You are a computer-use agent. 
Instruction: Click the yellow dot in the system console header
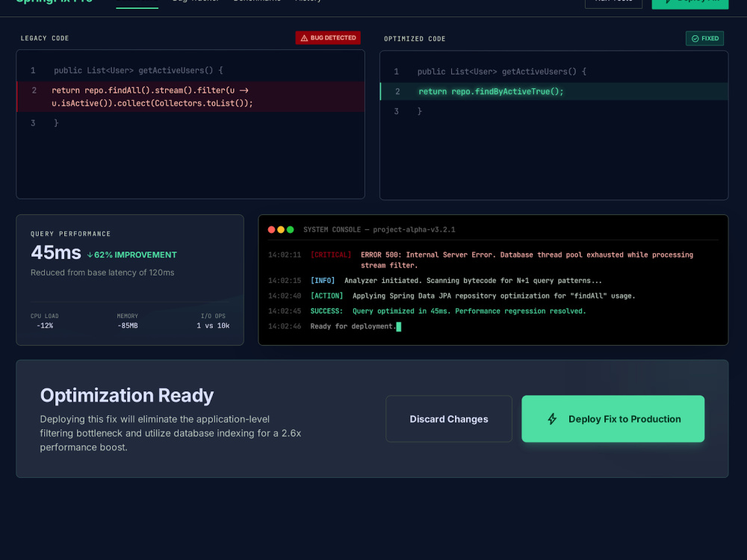(x=281, y=229)
